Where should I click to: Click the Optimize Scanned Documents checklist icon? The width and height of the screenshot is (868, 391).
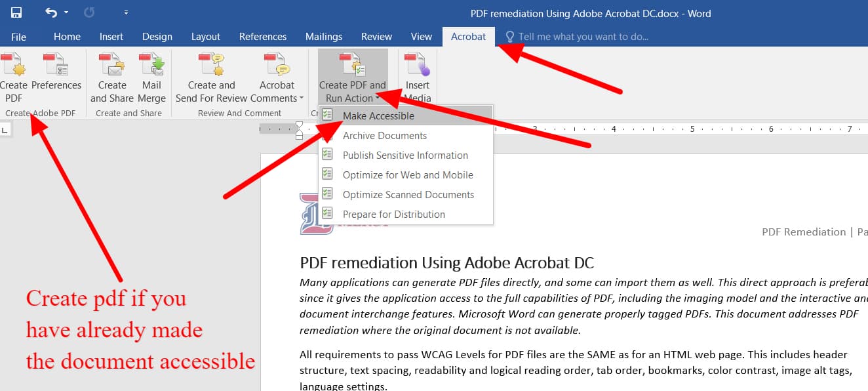(328, 194)
